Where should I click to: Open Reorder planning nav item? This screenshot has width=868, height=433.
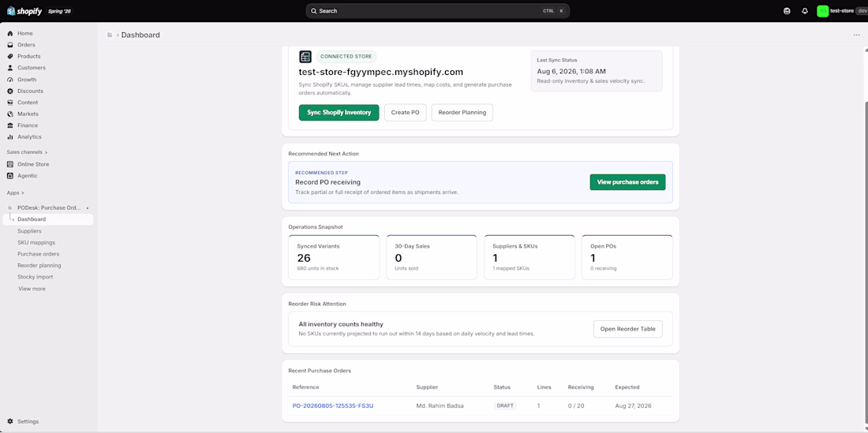click(39, 266)
